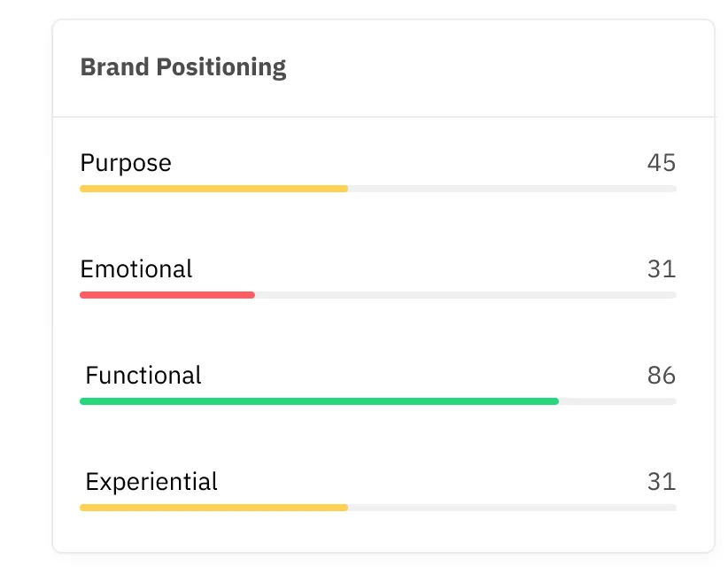Click the yellow Purpose progress bar fill
Image resolution: width=728 pixels, height=567 pixels.
(x=214, y=189)
